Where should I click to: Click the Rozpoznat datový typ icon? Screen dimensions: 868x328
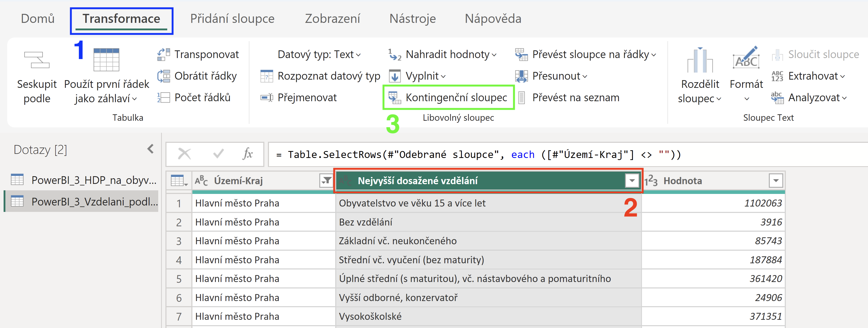[x=267, y=76]
